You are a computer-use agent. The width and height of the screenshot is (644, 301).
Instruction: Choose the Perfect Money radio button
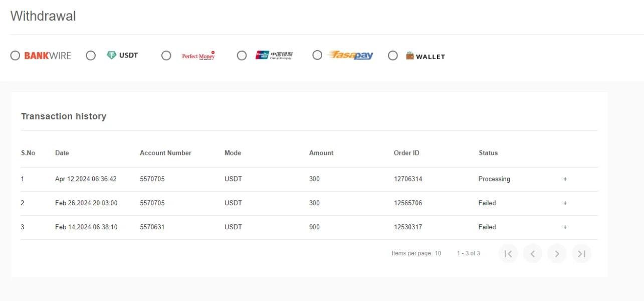(166, 56)
